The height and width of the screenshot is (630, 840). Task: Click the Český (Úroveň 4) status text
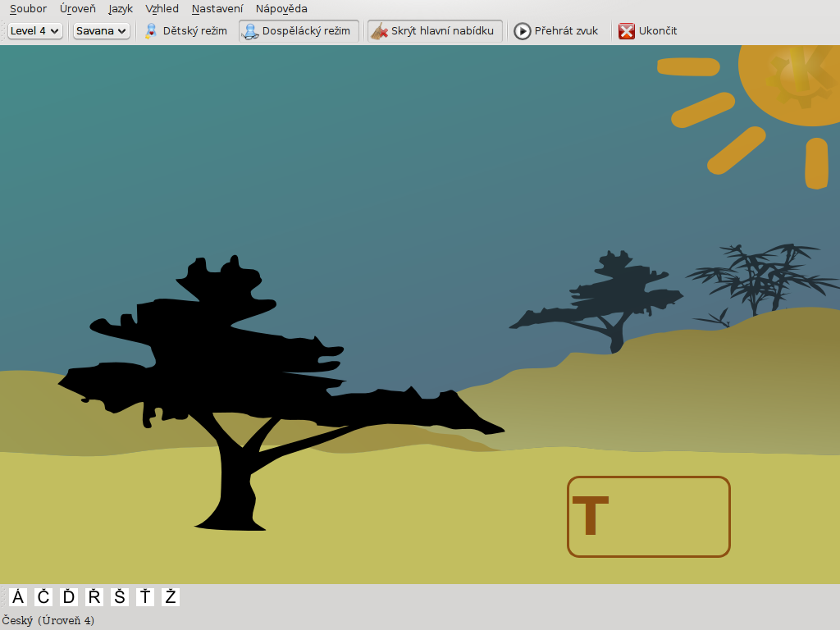tap(48, 620)
